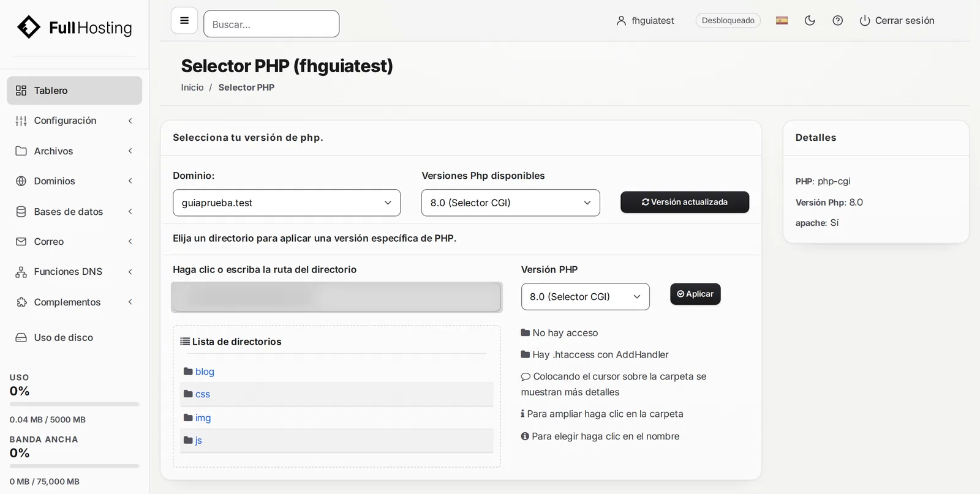
Task: Expand the Bases de datos menu
Action: [x=74, y=212]
